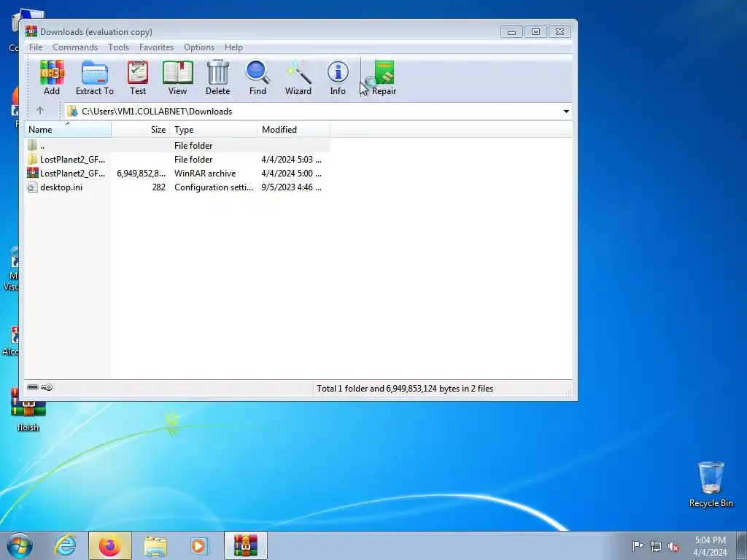This screenshot has width=747, height=560.
Task: Launch Internet Explorer from taskbar
Action: 65,545
